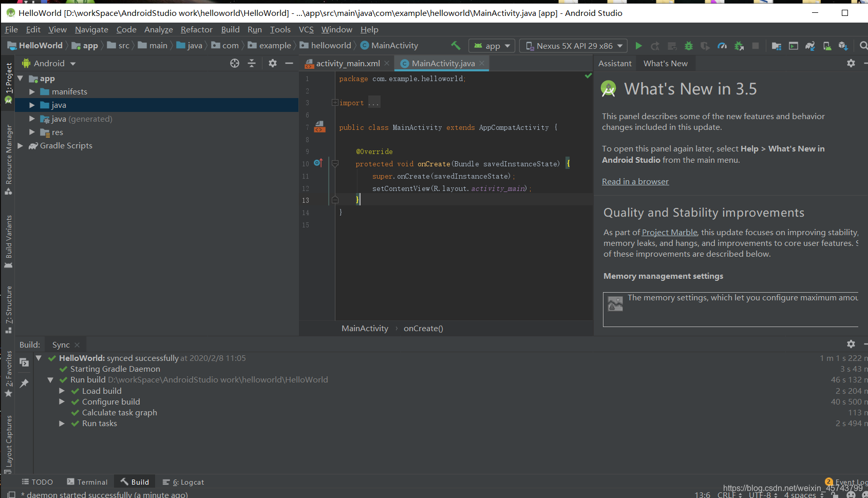The image size is (868, 498).
Task: Switch to the Assistant tab
Action: pyautogui.click(x=615, y=63)
